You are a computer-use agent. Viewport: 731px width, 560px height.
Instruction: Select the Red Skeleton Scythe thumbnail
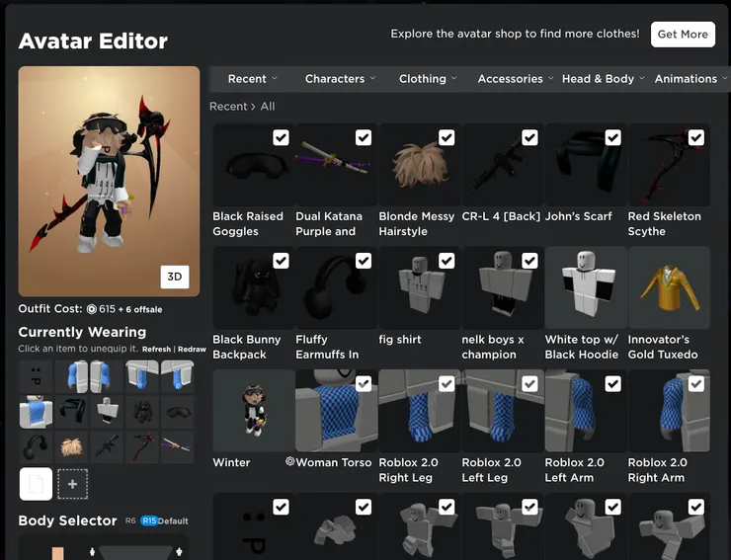click(669, 165)
